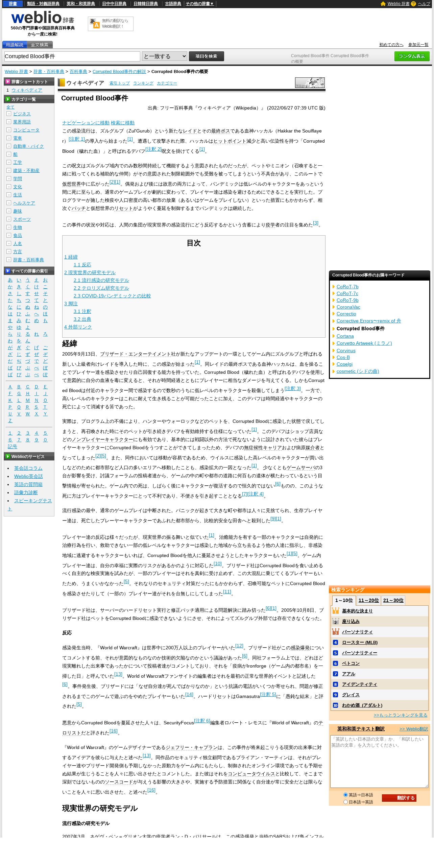
Task: Open the Corvinus keyword link
Action: tap(346, 351)
